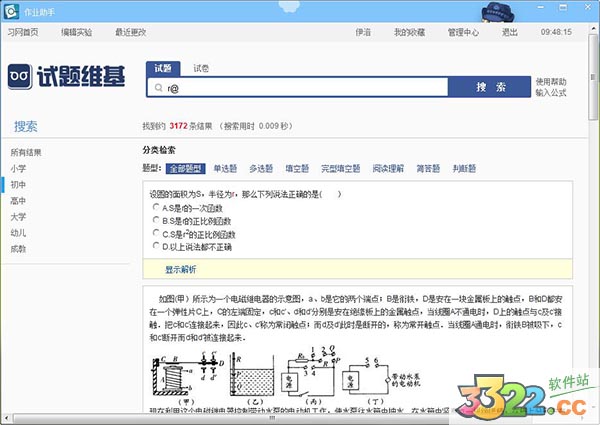Maximize the 作业助手 window

[563, 7]
